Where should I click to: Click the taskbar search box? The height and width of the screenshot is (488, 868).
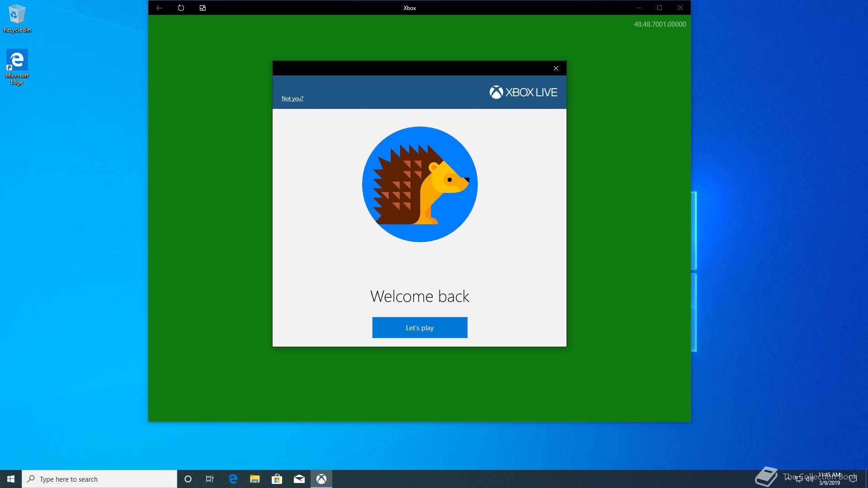pos(99,479)
